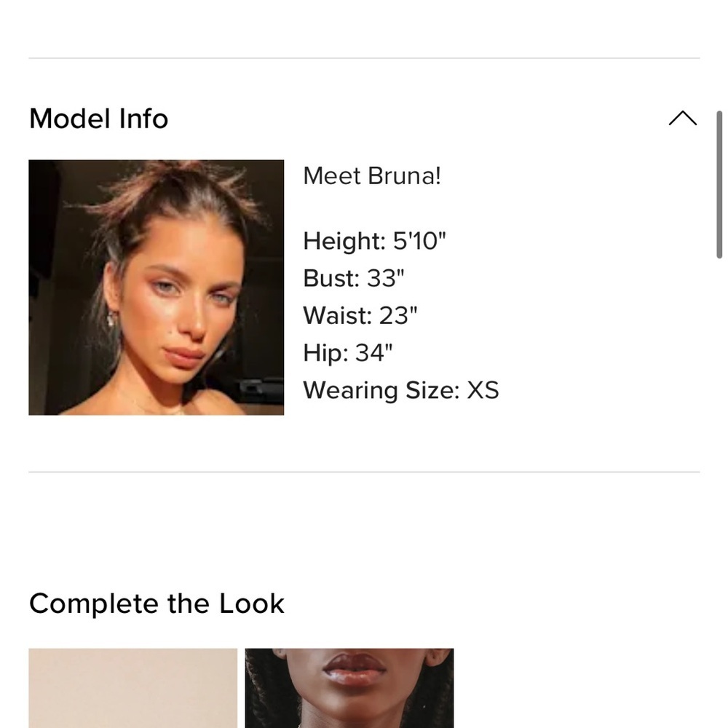Click the XS size value
Image resolution: width=728 pixels, height=728 pixels.
click(483, 390)
